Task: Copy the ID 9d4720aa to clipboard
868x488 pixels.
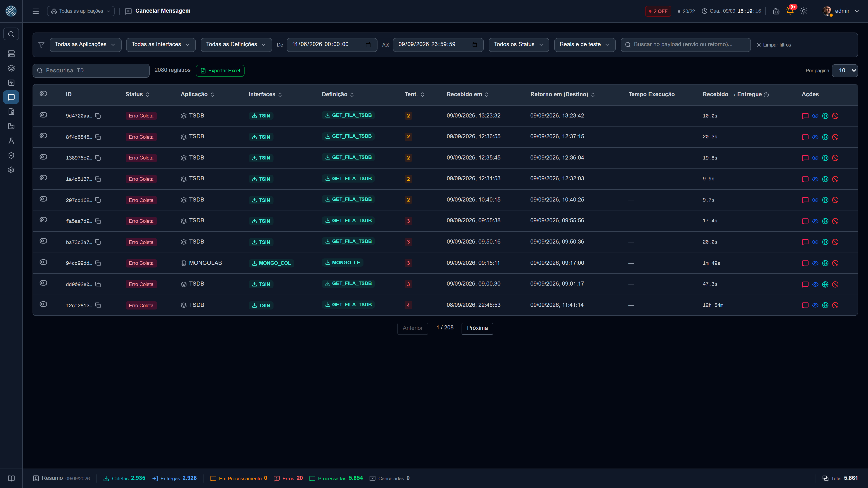Action: (98, 116)
